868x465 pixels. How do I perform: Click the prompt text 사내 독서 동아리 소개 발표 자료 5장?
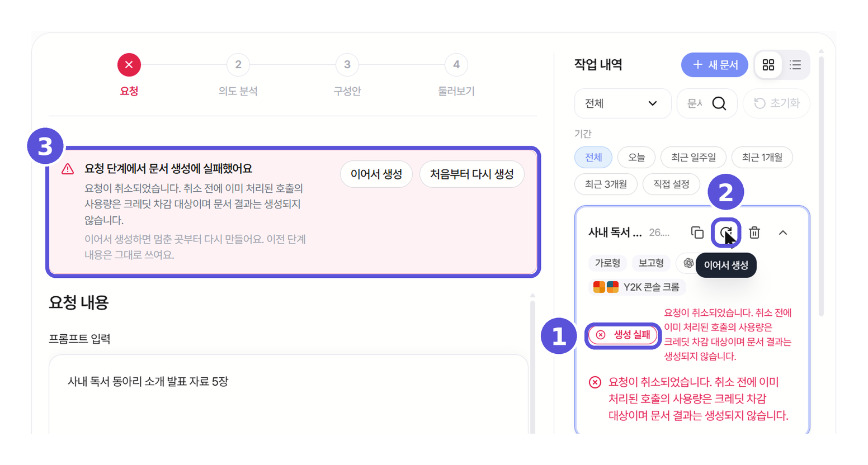(148, 382)
